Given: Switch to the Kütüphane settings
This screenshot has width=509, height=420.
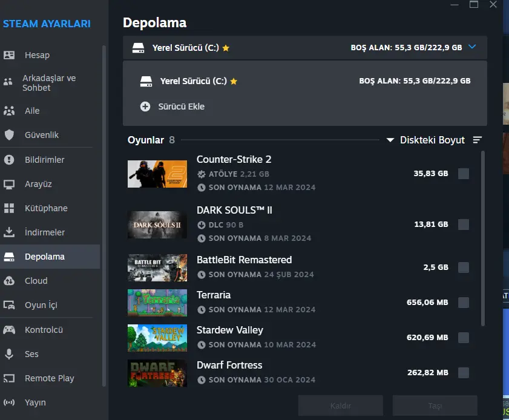Looking at the screenshot, I should pyautogui.click(x=50, y=208).
